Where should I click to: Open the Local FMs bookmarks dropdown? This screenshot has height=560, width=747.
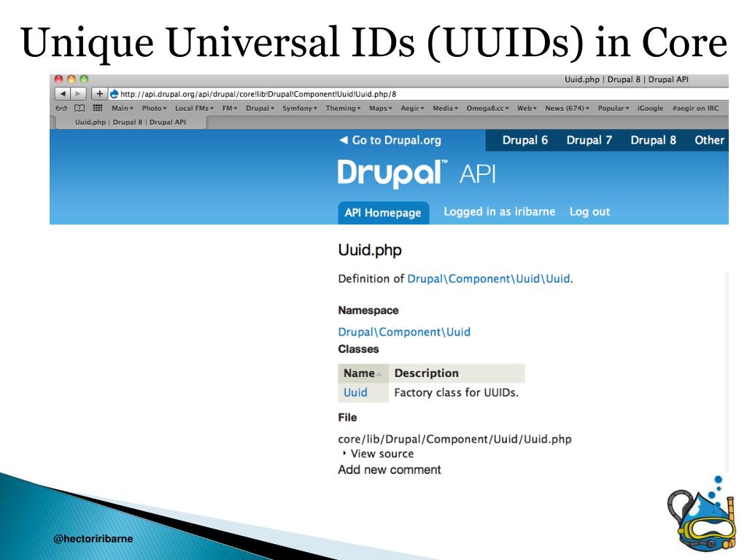pos(194,108)
